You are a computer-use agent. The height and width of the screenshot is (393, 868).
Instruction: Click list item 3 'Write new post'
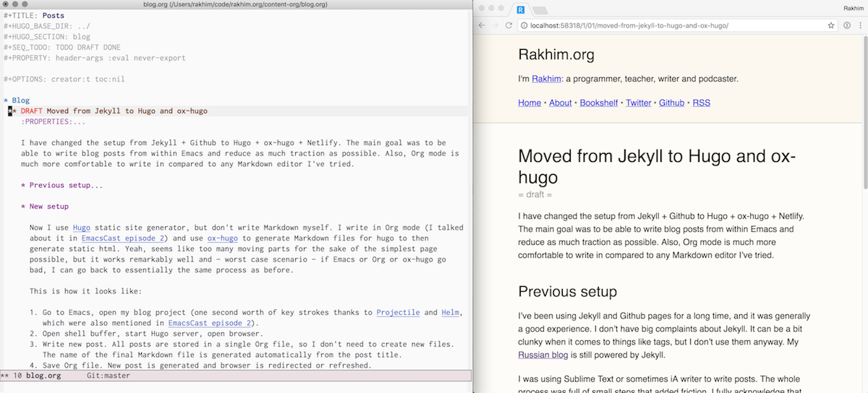click(242, 350)
